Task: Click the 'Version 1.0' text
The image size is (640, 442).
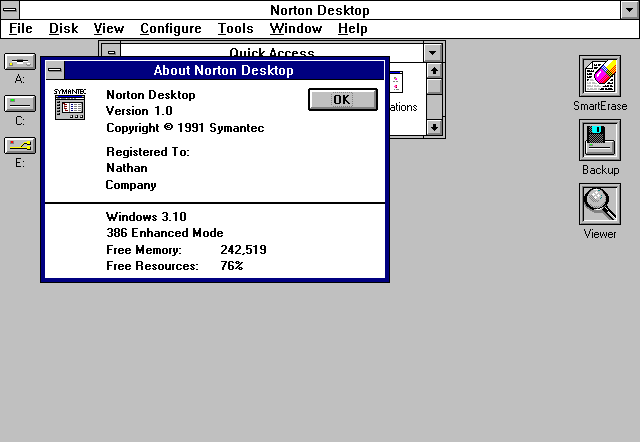Action: 139,111
